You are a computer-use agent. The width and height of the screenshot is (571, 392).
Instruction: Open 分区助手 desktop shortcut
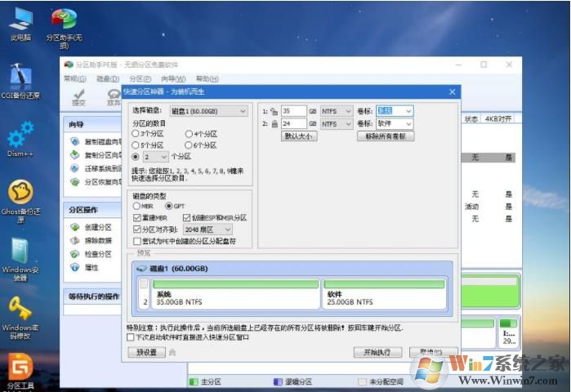[63, 19]
